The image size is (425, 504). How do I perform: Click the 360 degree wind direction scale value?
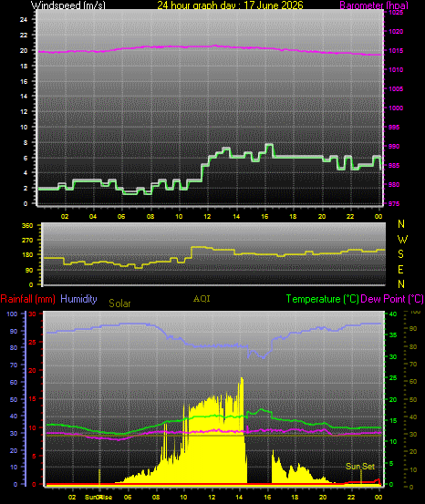tap(27, 225)
